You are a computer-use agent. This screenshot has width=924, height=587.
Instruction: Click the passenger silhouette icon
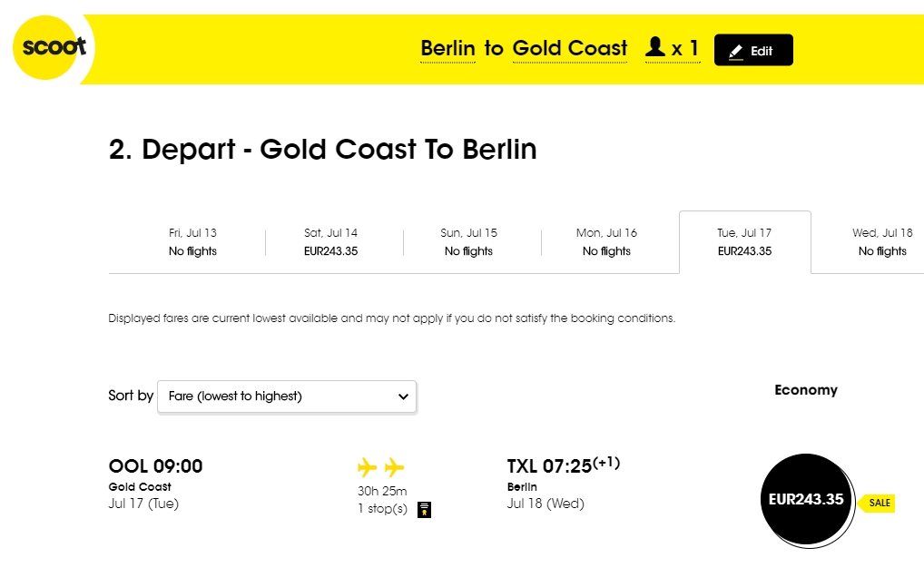[x=655, y=46]
